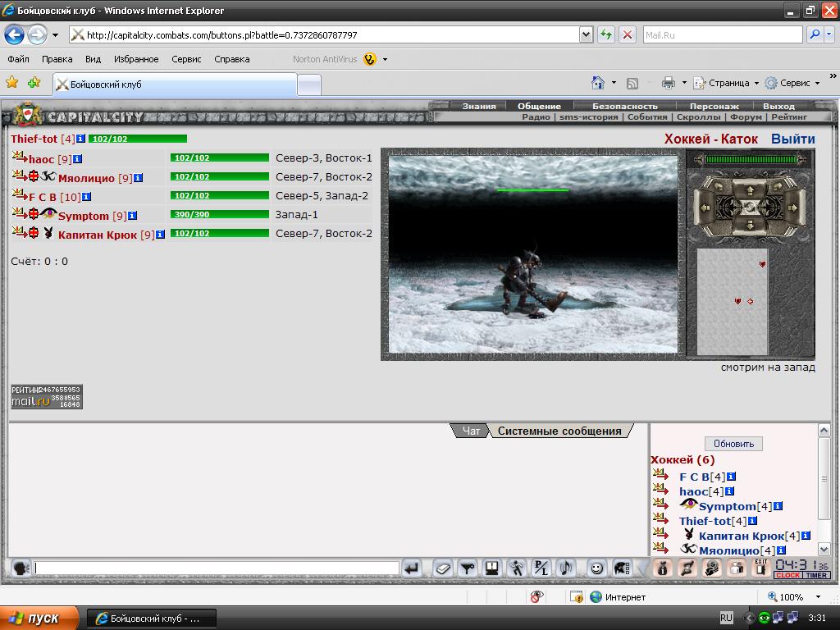
Task: Open the address bar URL dropdown
Action: 586,35
